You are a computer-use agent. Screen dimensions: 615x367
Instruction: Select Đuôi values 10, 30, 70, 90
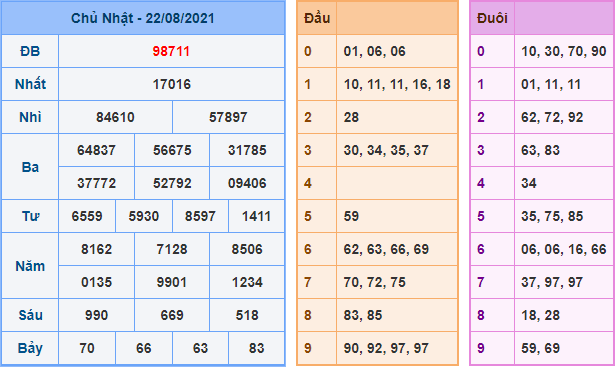[564, 51]
